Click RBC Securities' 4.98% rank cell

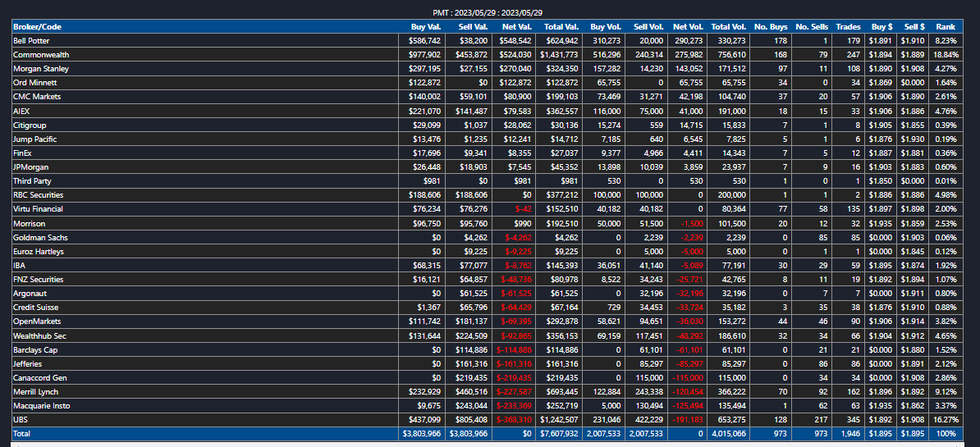[946, 195]
